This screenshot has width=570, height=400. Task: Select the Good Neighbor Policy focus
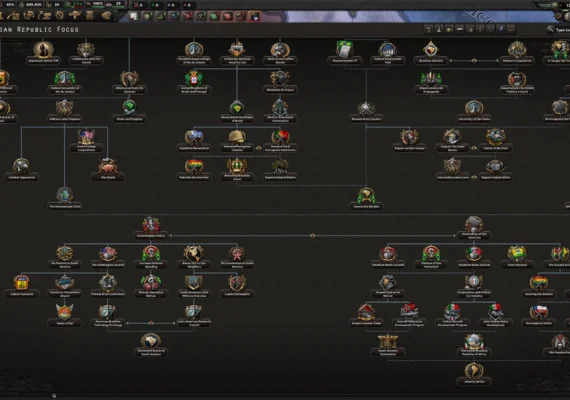(150, 228)
